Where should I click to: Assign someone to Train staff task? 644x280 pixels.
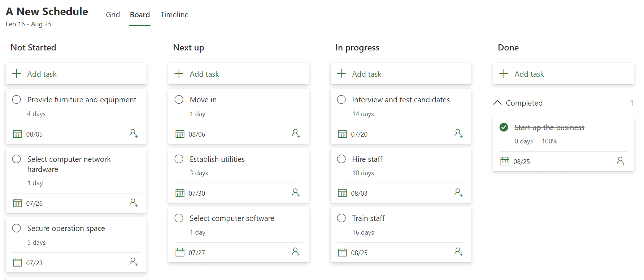click(x=458, y=252)
